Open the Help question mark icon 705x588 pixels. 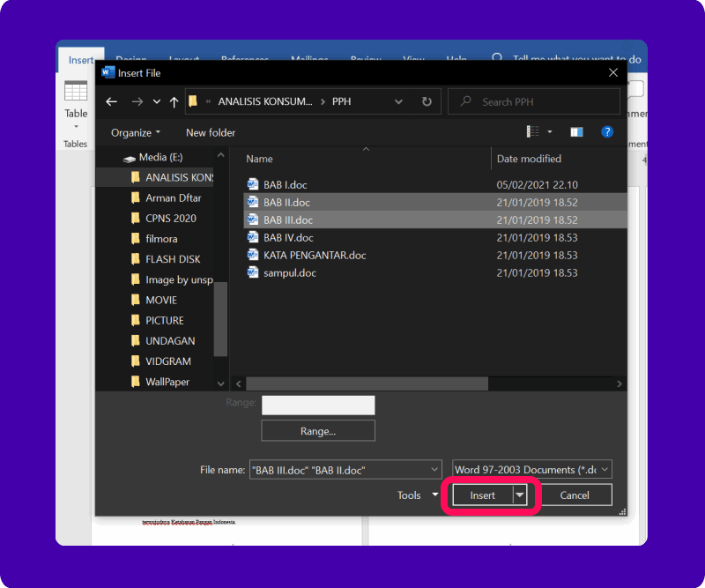pyautogui.click(x=606, y=132)
